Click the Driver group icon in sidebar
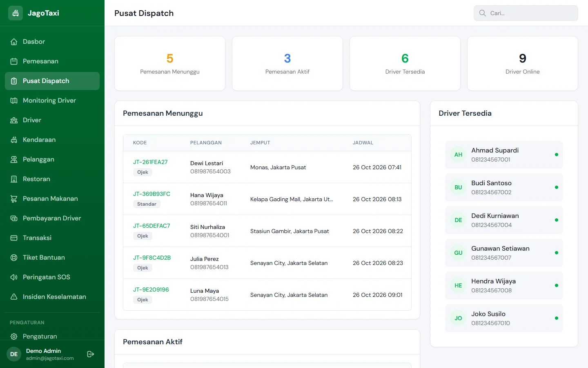This screenshot has width=588, height=368. [x=14, y=120]
